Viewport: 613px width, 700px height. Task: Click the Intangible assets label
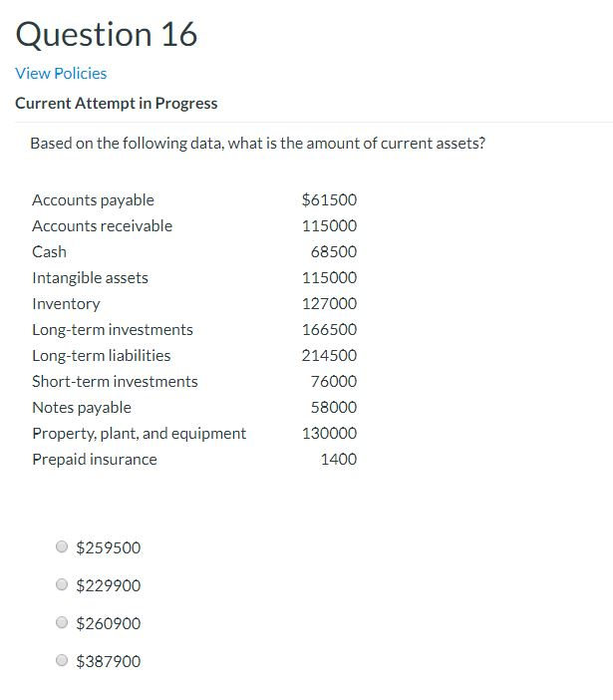coord(90,278)
